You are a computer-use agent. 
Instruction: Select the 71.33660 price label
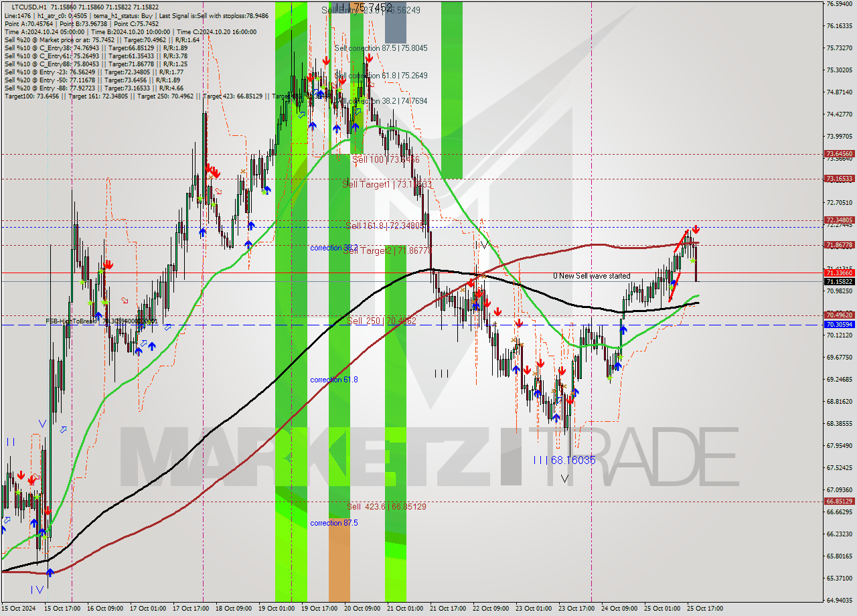click(839, 273)
